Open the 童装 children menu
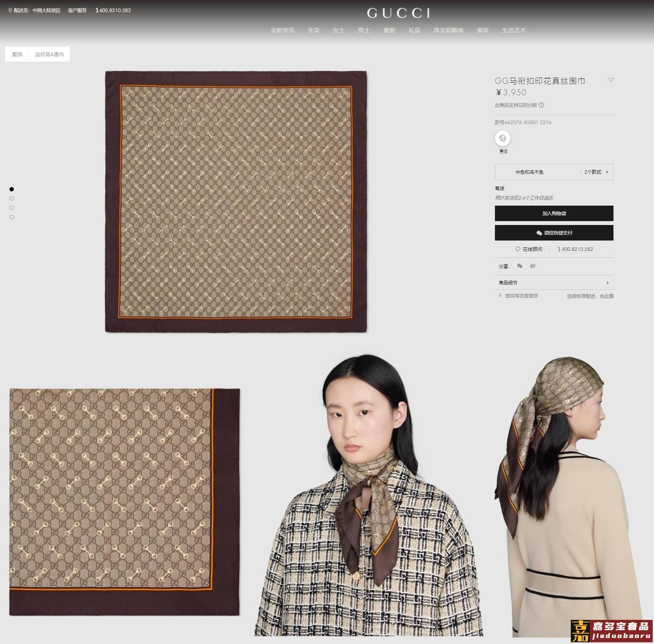Viewport: 654px width, 644px height. 389,30
